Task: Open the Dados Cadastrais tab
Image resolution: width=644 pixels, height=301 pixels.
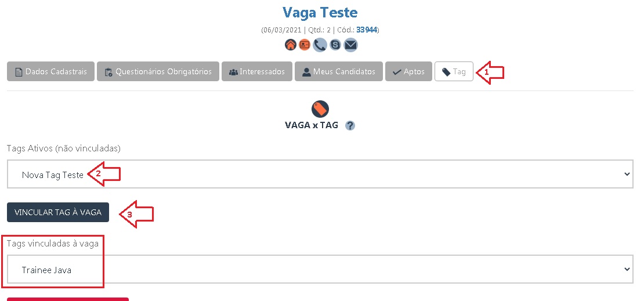Action: (51, 71)
